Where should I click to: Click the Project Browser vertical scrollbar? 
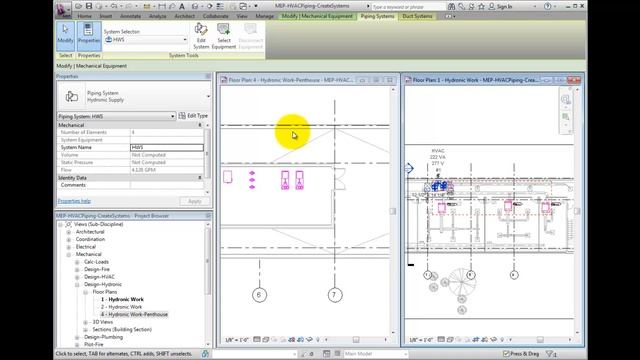click(208, 284)
